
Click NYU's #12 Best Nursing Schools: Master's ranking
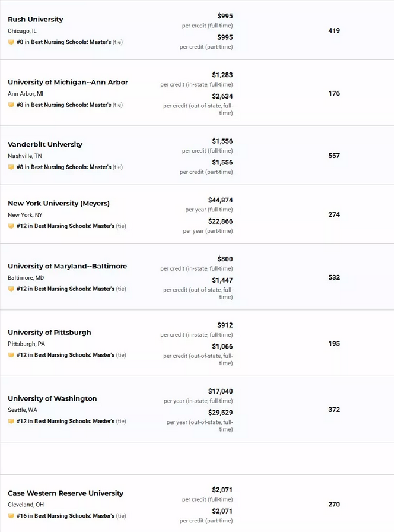(x=71, y=226)
